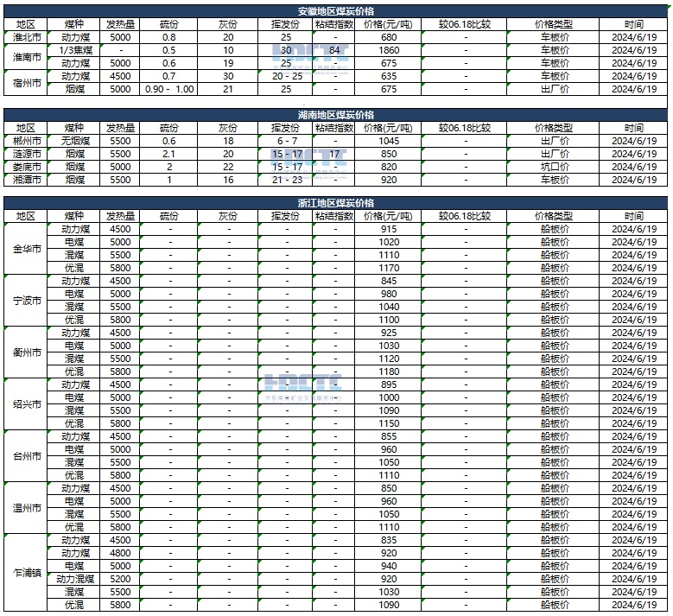
Task: Select price cell 1100
Action: 388,320
